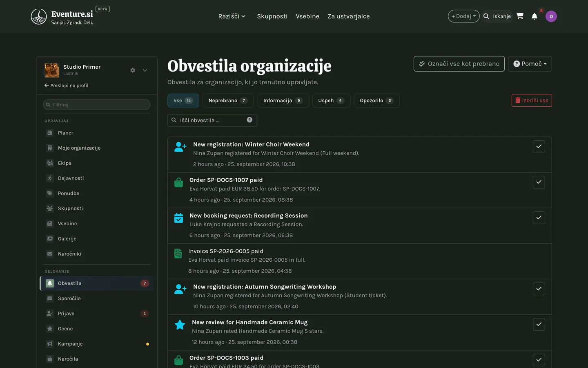Open the user avatar D menu
Screen dimensions: 588x368
pyautogui.click(x=551, y=16)
